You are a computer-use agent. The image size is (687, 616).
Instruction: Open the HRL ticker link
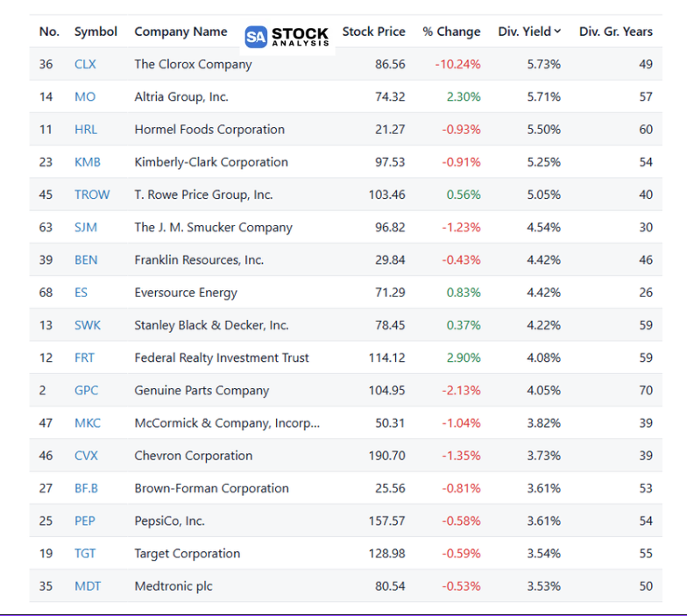pyautogui.click(x=86, y=130)
